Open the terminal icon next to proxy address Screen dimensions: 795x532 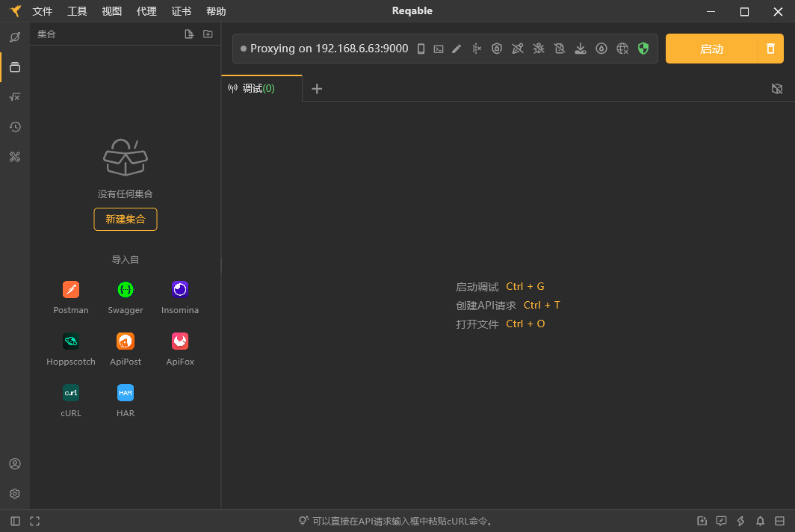click(x=439, y=48)
